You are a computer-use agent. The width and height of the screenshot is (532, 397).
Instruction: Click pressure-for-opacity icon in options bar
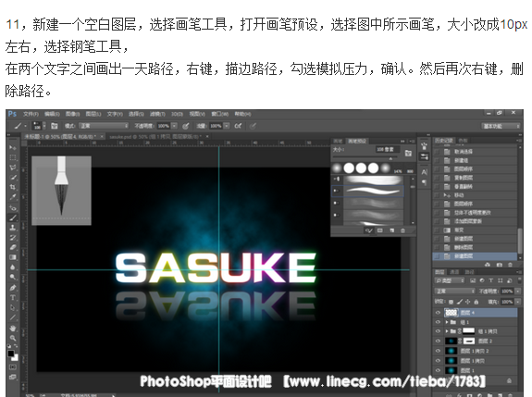pyautogui.click(x=186, y=126)
